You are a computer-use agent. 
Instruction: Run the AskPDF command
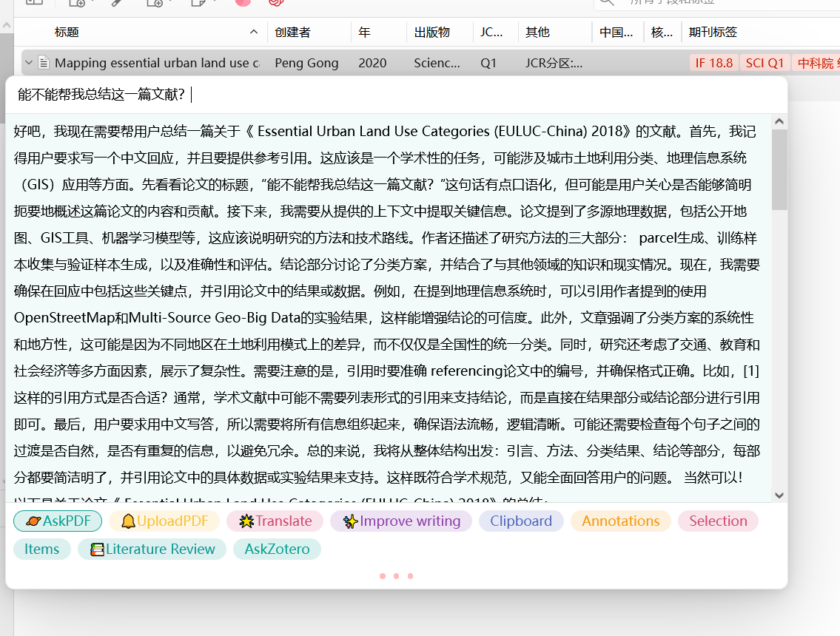click(58, 521)
